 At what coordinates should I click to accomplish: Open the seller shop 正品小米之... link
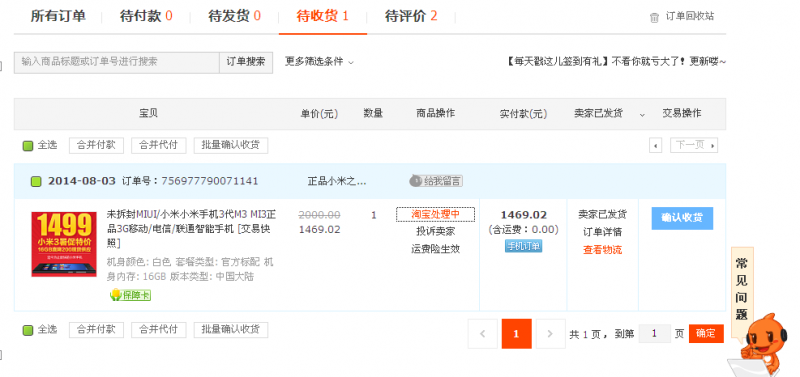coord(337,181)
